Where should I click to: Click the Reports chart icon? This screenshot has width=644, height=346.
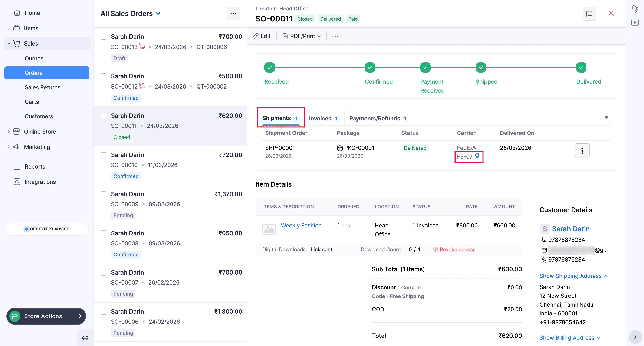coord(17,167)
